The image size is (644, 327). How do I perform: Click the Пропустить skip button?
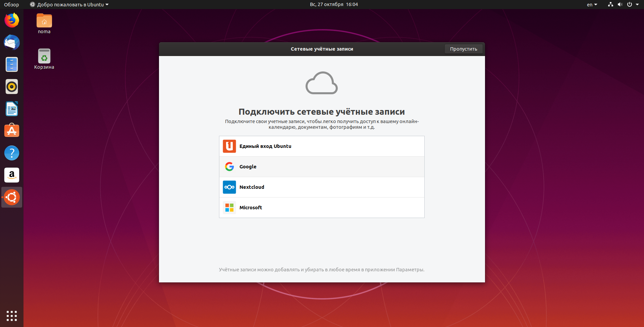coord(464,49)
